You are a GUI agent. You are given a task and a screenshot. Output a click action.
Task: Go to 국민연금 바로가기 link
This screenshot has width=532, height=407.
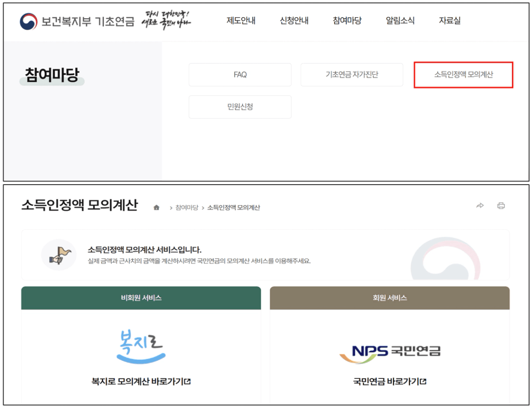(x=390, y=381)
